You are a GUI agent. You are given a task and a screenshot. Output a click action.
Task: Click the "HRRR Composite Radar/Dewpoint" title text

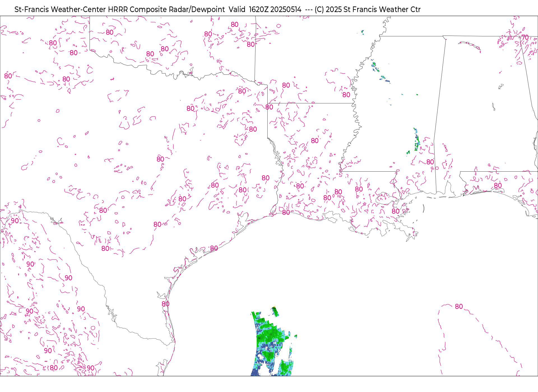[x=166, y=10]
